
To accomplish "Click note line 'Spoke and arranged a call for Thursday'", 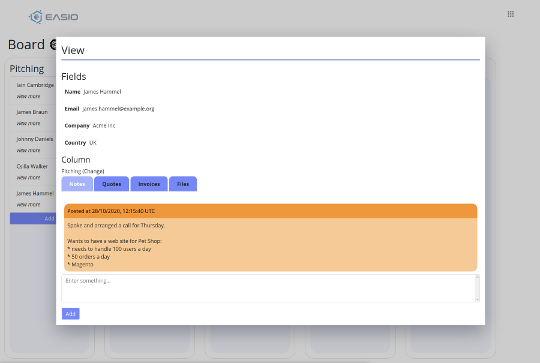I will tap(116, 225).
